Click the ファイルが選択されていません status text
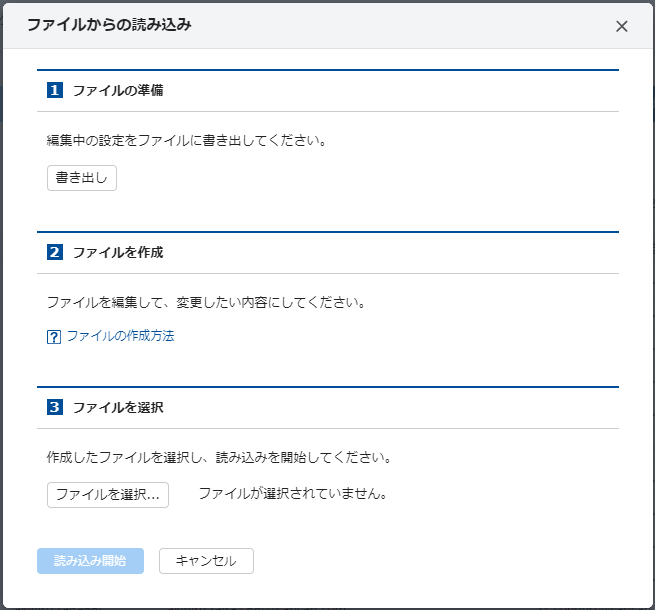Image resolution: width=655 pixels, height=610 pixels. 293,494
